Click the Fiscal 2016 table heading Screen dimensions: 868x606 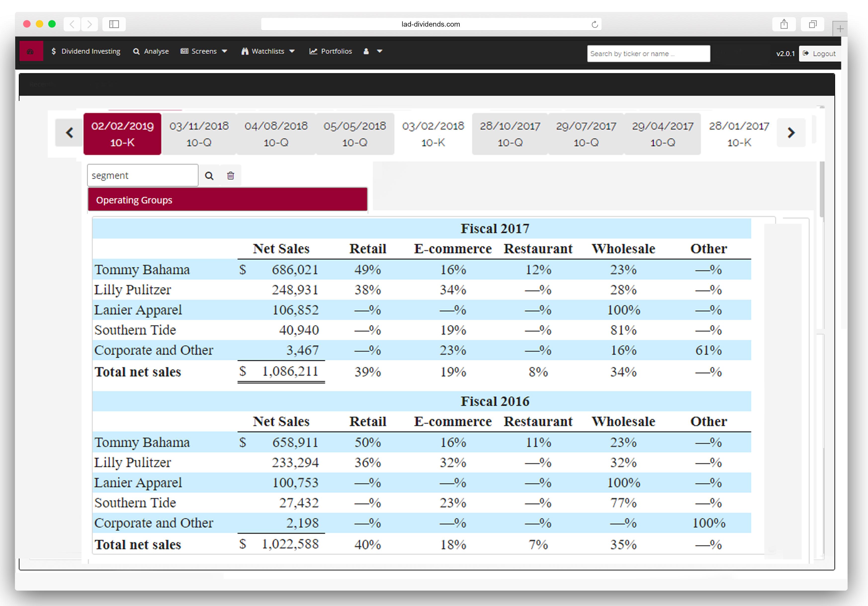click(495, 401)
